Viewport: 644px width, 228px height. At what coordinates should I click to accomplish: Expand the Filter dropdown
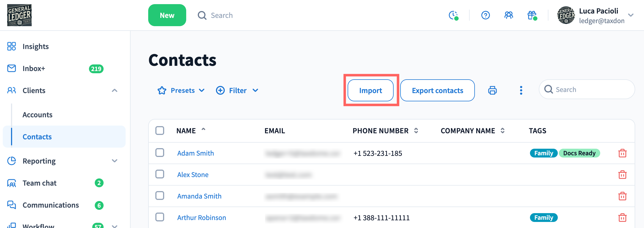click(237, 90)
